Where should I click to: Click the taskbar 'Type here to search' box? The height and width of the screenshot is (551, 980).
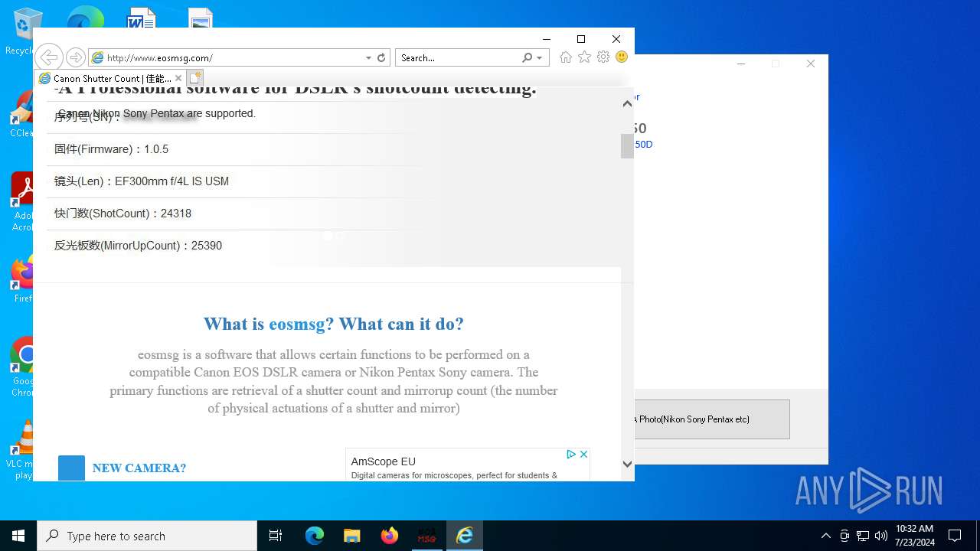coord(147,536)
